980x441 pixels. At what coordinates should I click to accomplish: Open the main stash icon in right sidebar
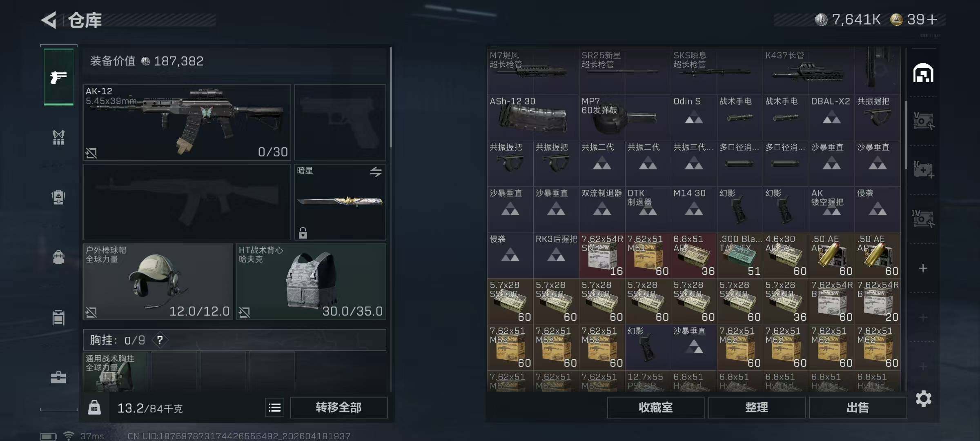tap(923, 73)
